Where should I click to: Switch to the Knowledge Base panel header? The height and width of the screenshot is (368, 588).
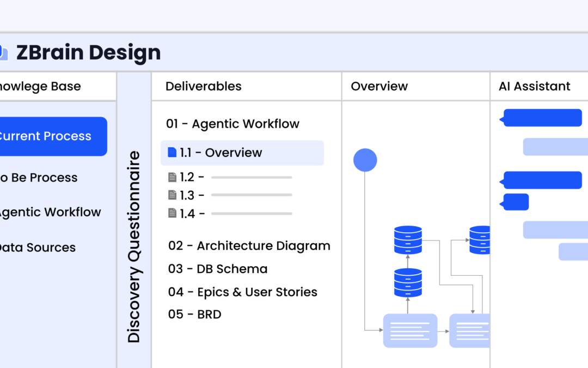(40, 86)
